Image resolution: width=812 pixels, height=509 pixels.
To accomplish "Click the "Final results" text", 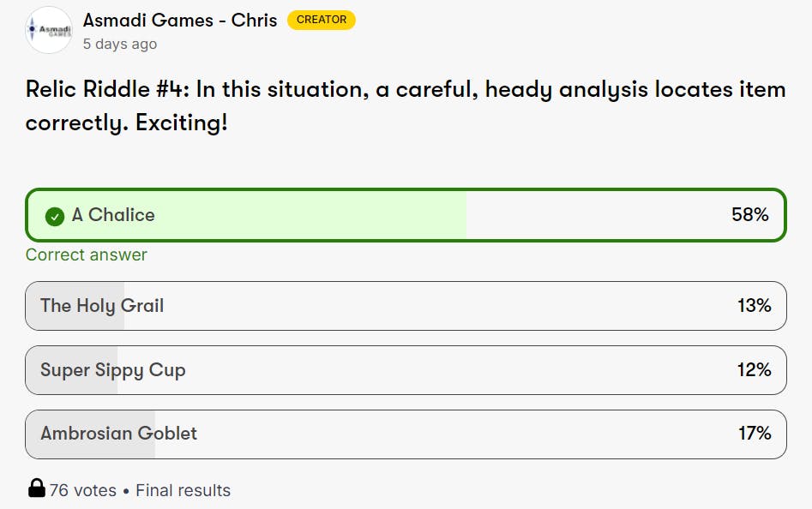I will pos(183,490).
